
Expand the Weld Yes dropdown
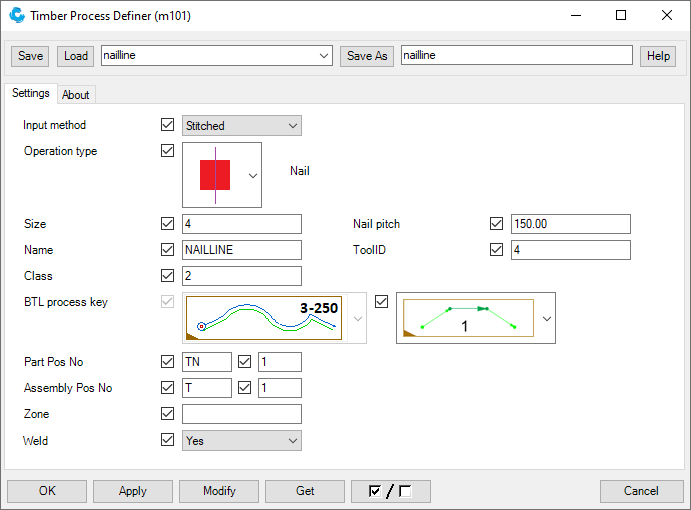242,440
